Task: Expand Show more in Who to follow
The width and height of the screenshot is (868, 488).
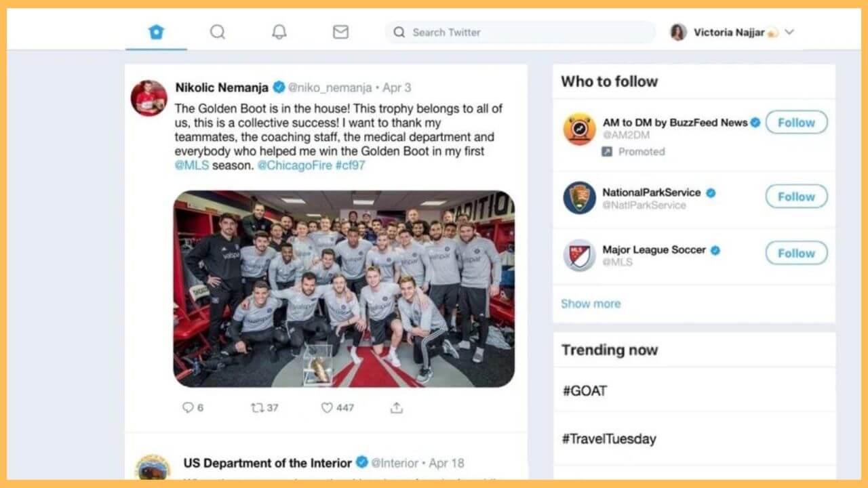Action: (x=590, y=304)
